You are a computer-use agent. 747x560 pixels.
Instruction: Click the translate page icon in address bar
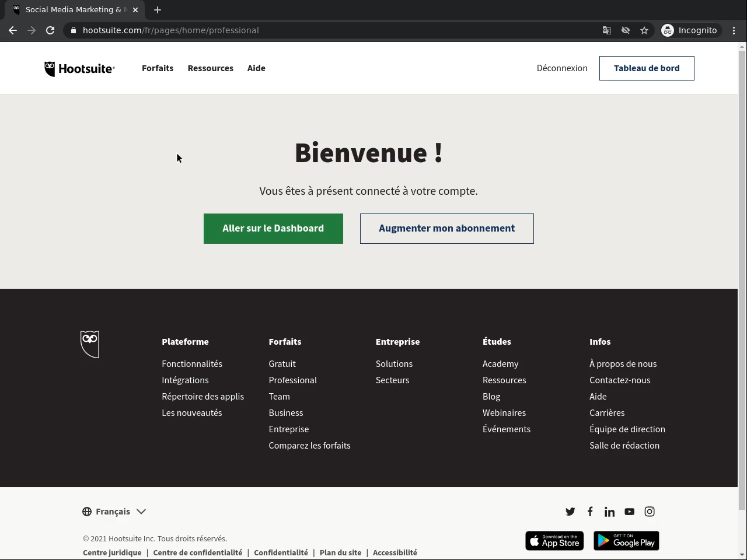click(607, 30)
